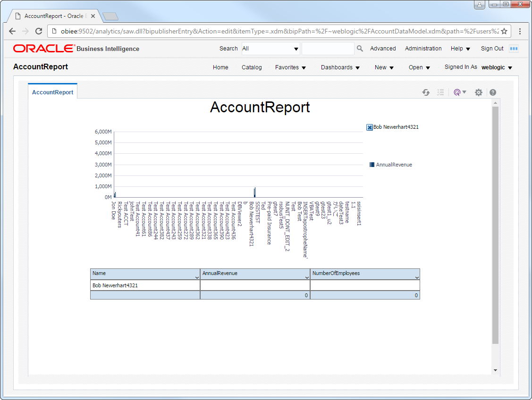Image resolution: width=532 pixels, height=400 pixels.
Task: Remove the Bob Newerhart4321 filter chip
Action: click(x=370, y=127)
